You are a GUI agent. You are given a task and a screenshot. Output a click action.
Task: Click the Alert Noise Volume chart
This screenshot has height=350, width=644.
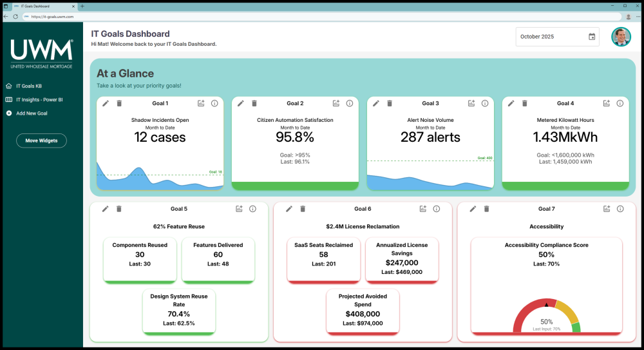tap(430, 173)
